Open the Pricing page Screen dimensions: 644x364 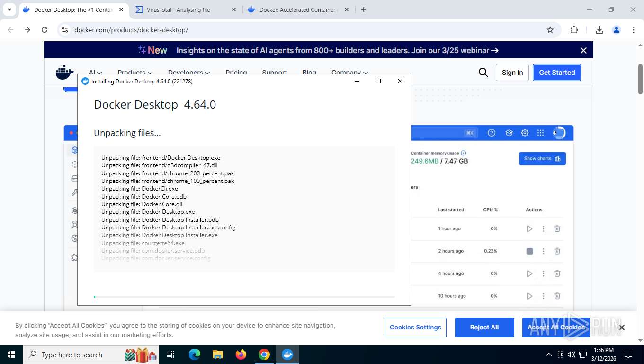coord(236,73)
